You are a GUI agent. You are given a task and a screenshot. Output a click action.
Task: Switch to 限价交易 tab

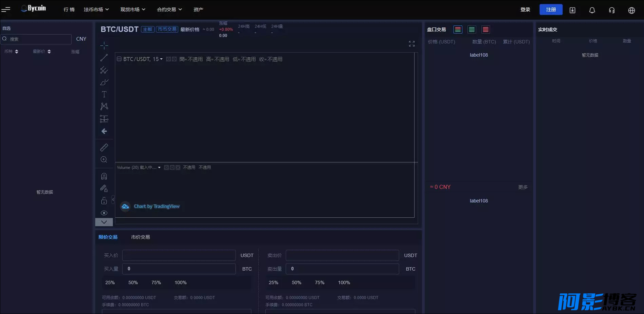108,237
